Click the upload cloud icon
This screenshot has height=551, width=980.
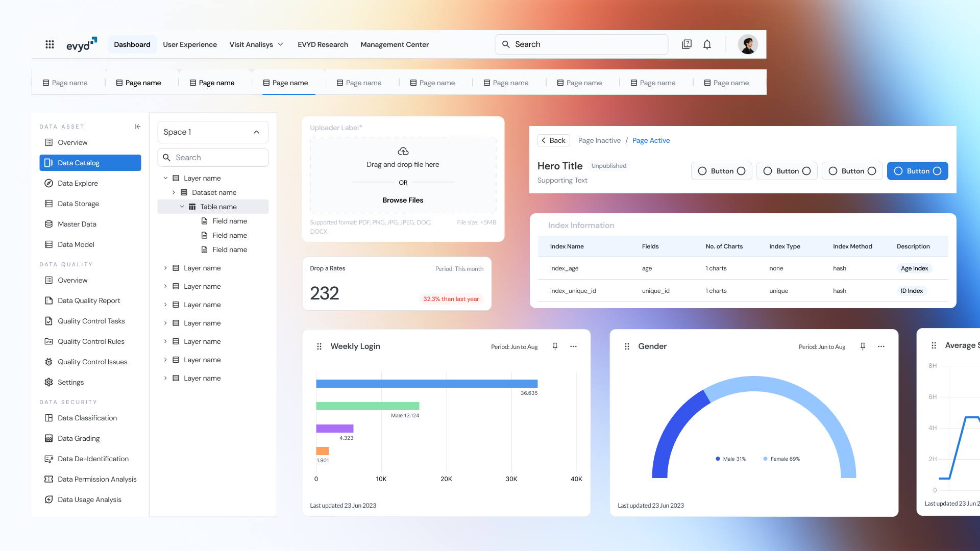click(x=403, y=152)
